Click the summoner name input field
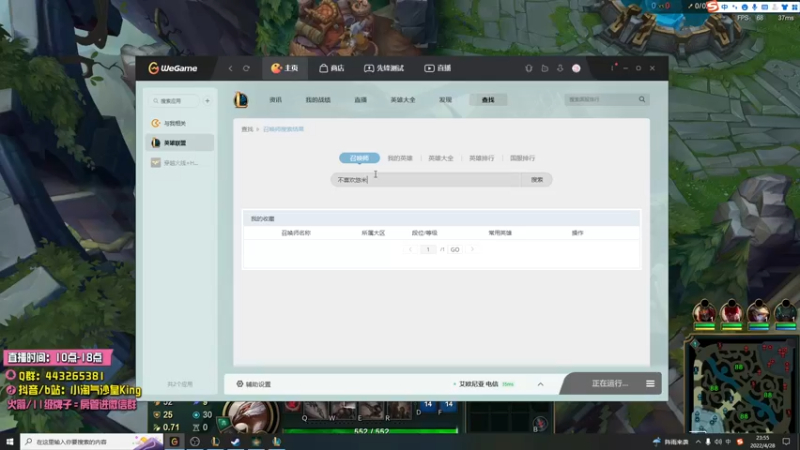This screenshot has width=800, height=450. tap(426, 180)
